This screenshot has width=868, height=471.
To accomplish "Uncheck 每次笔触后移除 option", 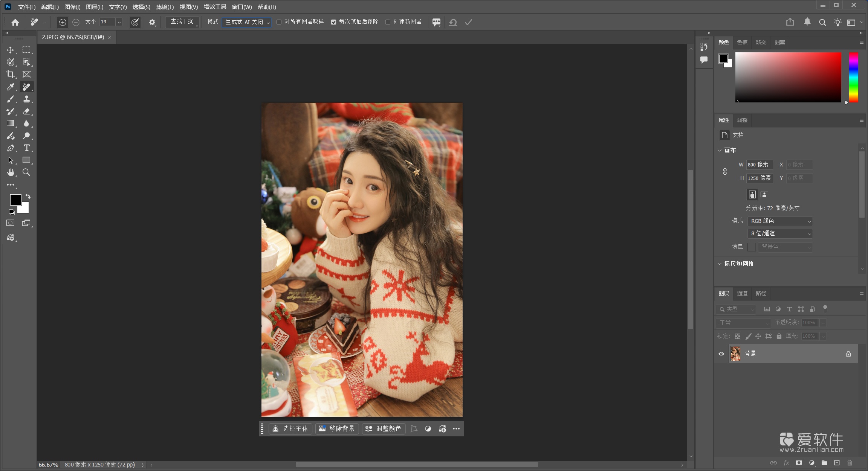I will coord(333,22).
